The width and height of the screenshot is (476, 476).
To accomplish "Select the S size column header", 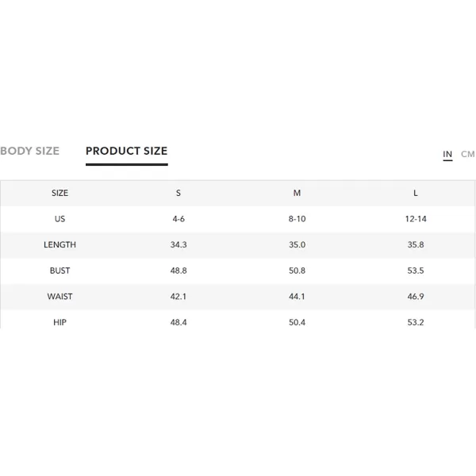I will [178, 193].
